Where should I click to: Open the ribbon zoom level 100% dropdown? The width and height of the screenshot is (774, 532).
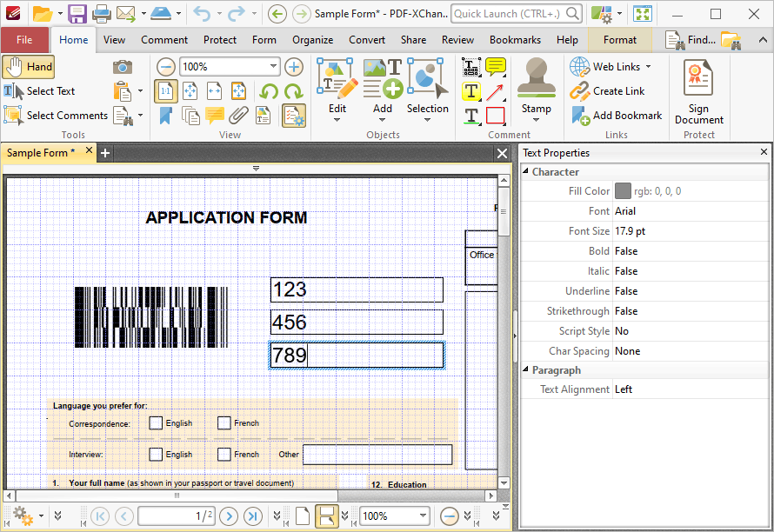273,66
